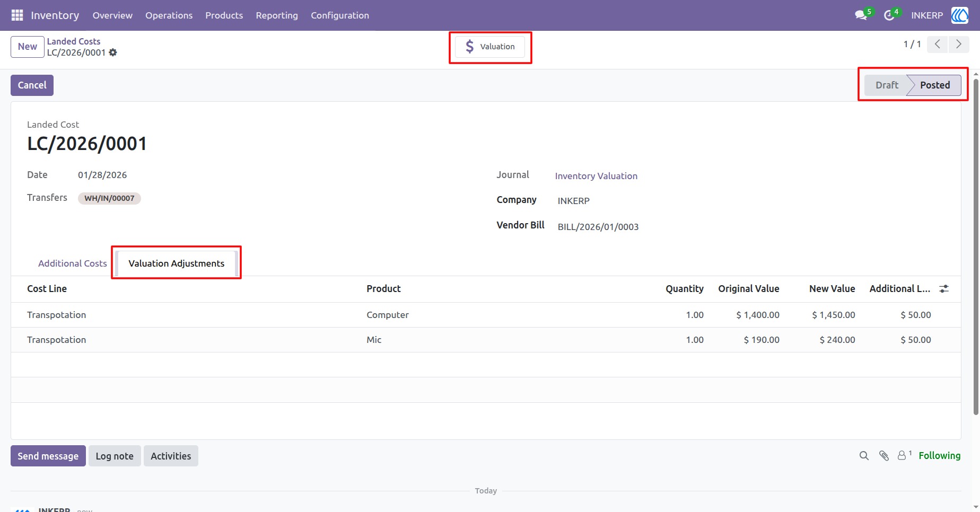
Task: Go to the next record arrow
Action: click(x=959, y=45)
